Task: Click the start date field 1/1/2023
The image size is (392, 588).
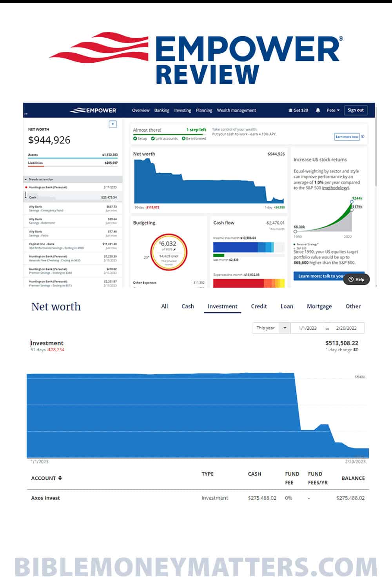Action: coord(308,328)
